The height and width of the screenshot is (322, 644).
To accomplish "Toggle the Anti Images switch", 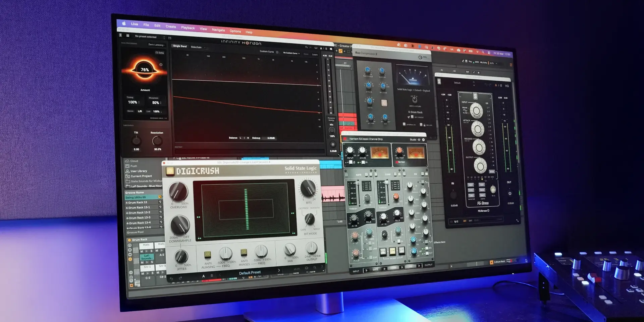I will coord(244,252).
